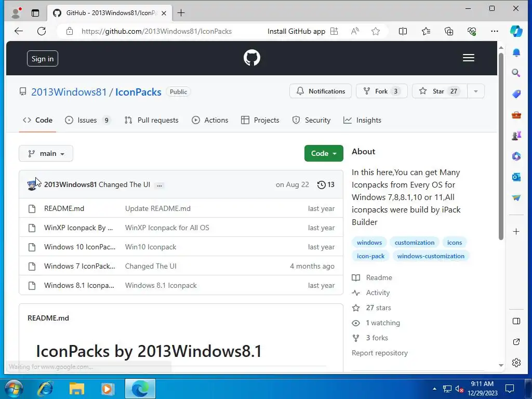This screenshot has height=399, width=532.
Task: Open the Collections icon
Action: 448,31
